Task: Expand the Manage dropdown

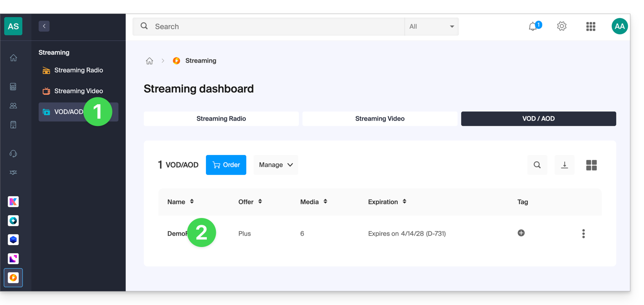Action: coord(276,165)
